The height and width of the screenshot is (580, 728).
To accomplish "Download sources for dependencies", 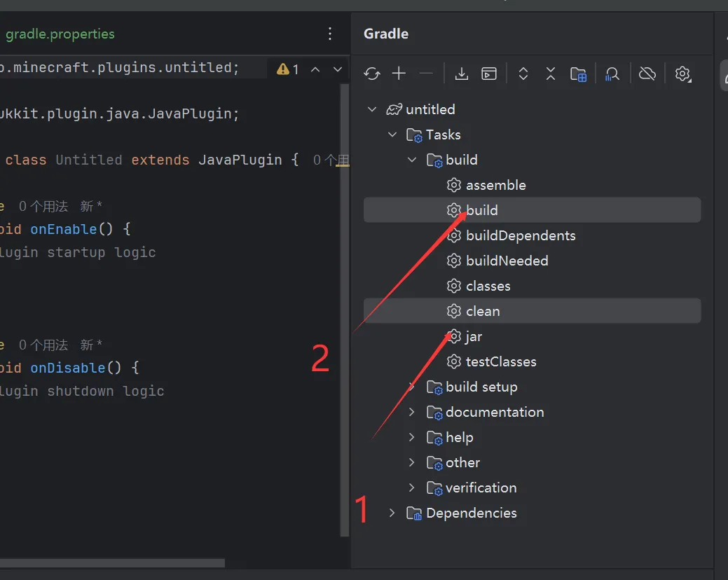I will pyautogui.click(x=462, y=74).
